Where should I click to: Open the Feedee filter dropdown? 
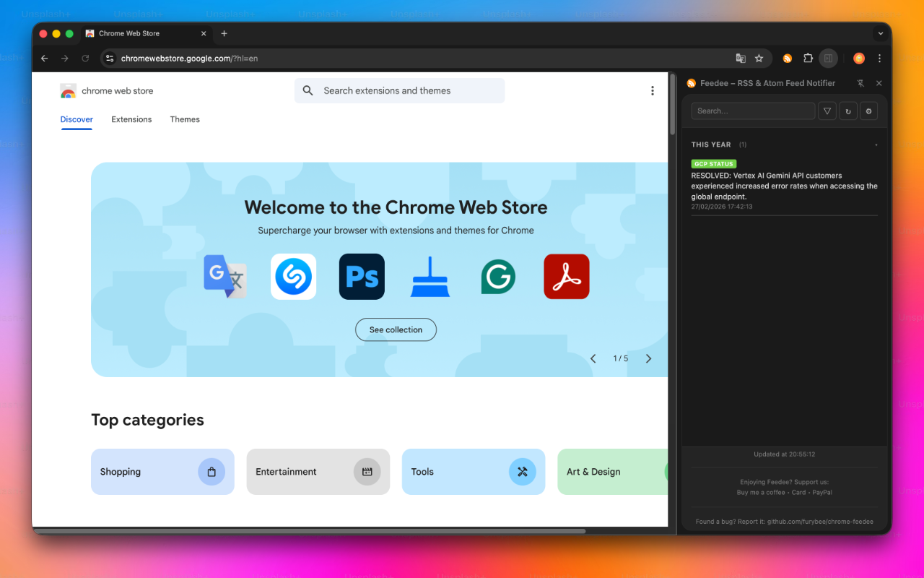click(827, 111)
